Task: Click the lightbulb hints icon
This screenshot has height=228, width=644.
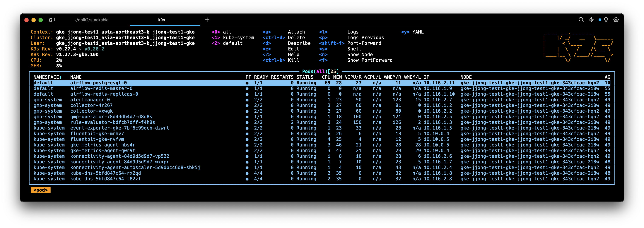Action: coord(606,20)
